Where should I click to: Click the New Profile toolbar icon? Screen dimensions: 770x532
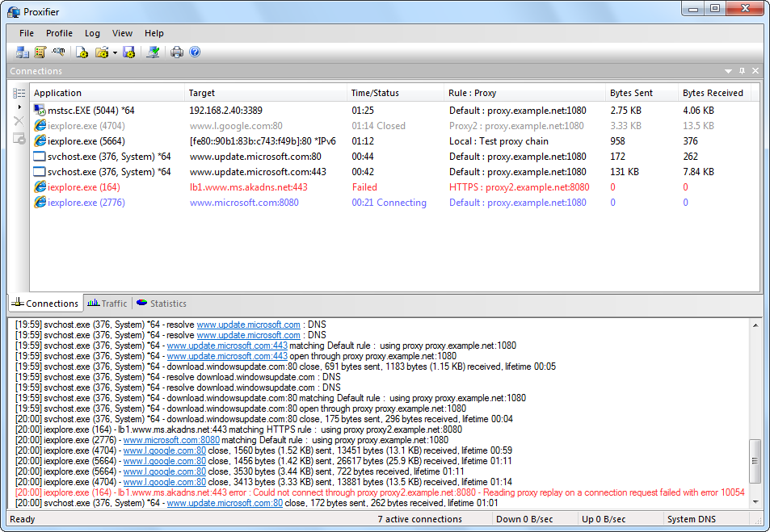tap(82, 52)
